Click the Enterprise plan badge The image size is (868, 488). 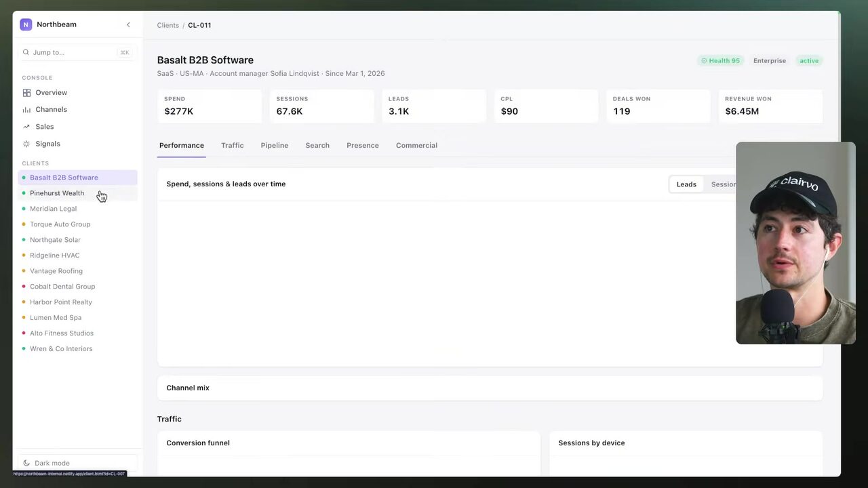[x=770, y=61]
